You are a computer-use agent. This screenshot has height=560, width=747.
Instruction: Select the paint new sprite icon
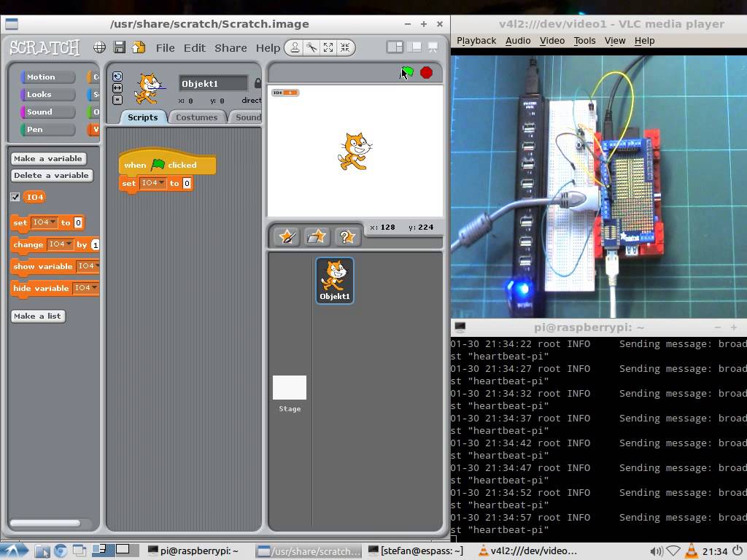coord(285,236)
